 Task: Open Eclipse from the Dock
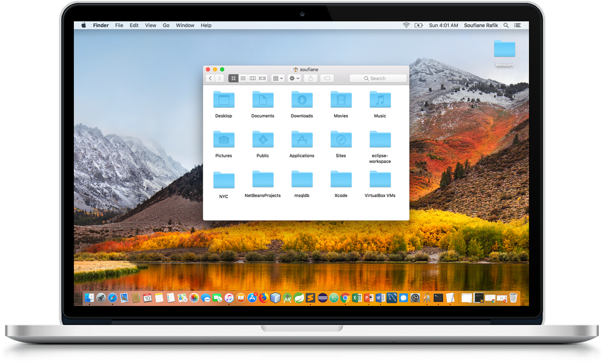coord(323,298)
